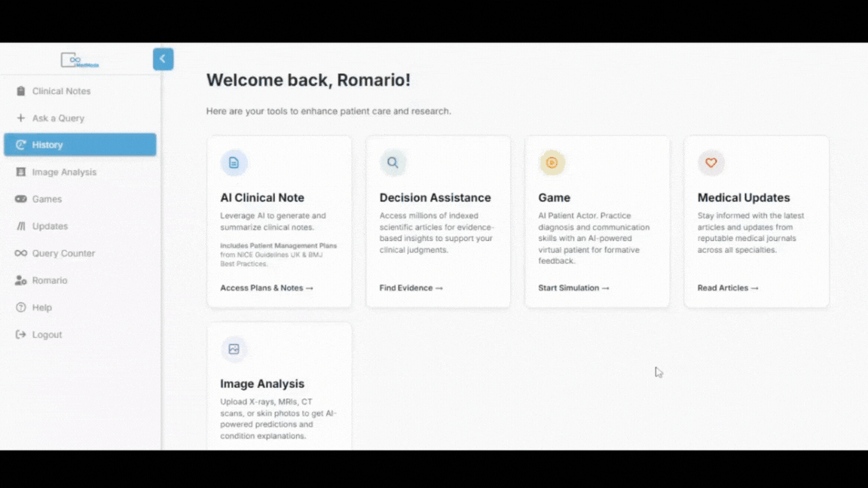Open Find Evidence on Decision Assistance
Image resolution: width=868 pixels, height=488 pixels.
410,288
